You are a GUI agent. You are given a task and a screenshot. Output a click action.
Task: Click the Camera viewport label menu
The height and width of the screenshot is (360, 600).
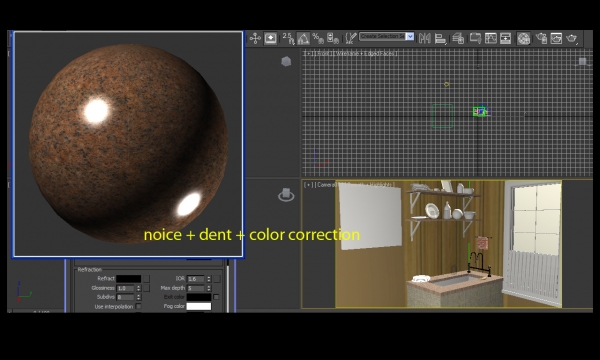[x=349, y=184]
